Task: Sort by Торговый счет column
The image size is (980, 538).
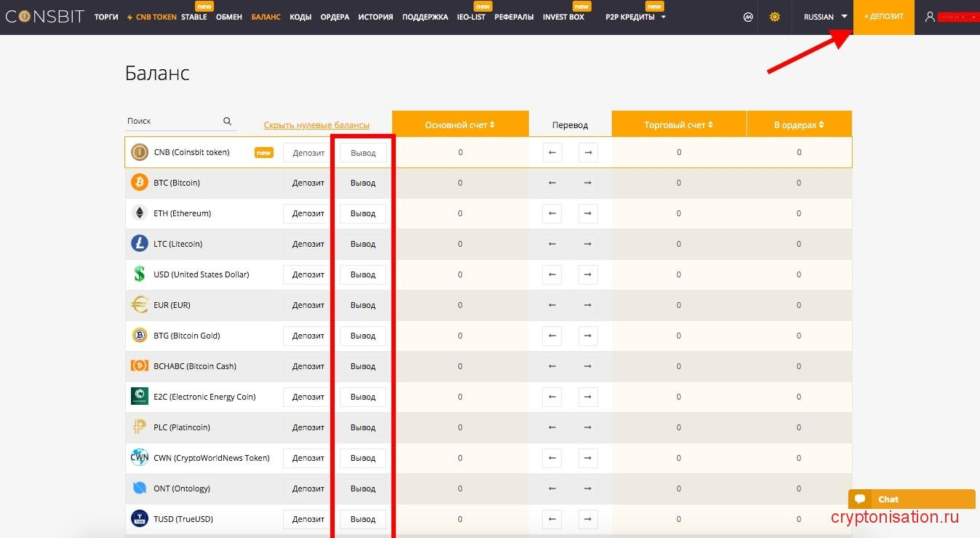Action: coord(678,125)
